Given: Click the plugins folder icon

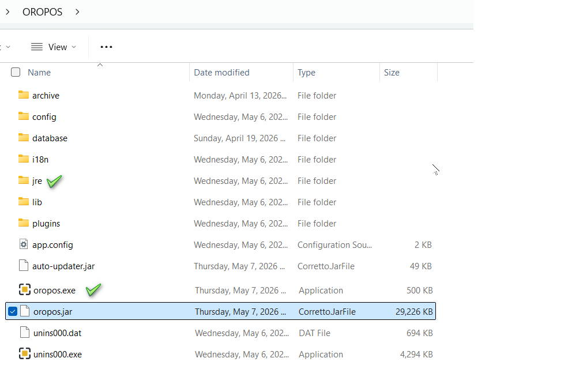Looking at the screenshot, I should click(x=24, y=223).
